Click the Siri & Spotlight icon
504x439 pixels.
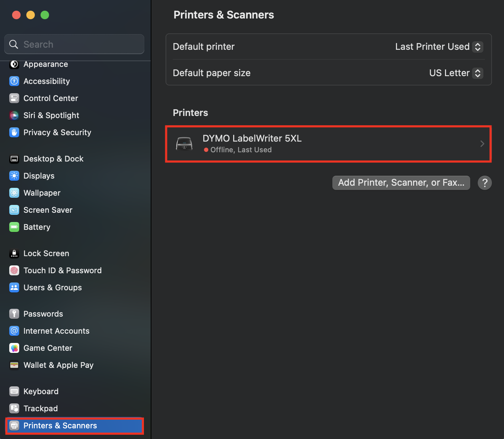(14, 115)
